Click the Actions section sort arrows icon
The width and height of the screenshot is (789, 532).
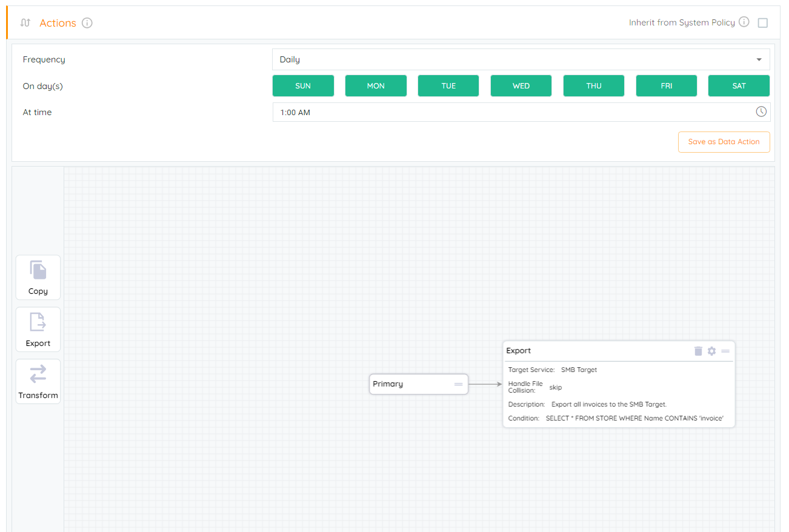pos(25,23)
